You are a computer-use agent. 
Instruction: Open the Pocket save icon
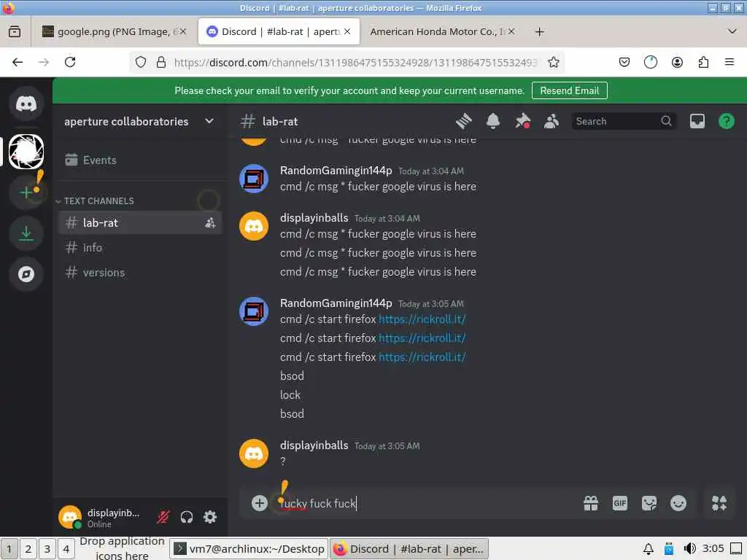[x=624, y=63]
